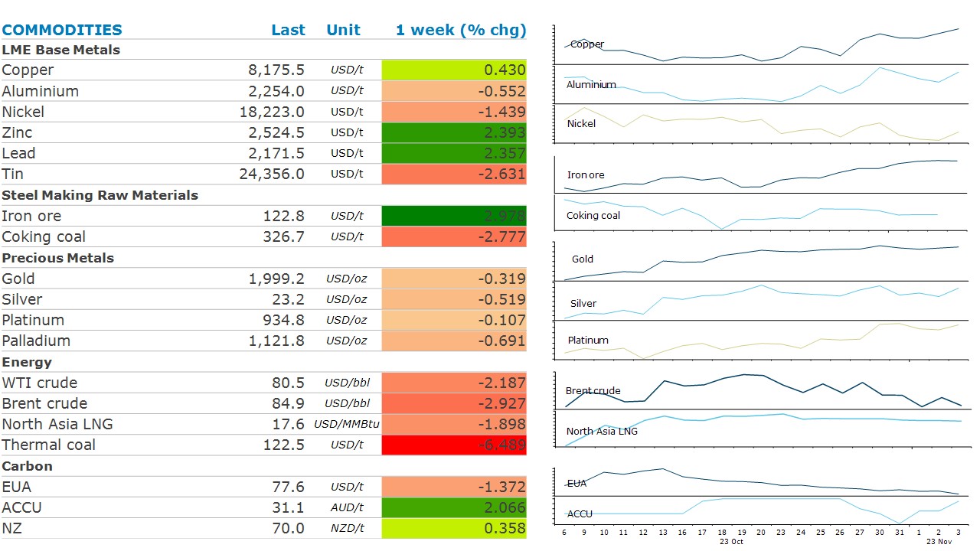Image resolution: width=980 pixels, height=551 pixels.
Task: Select the Iron ore row name
Action: coord(31,216)
